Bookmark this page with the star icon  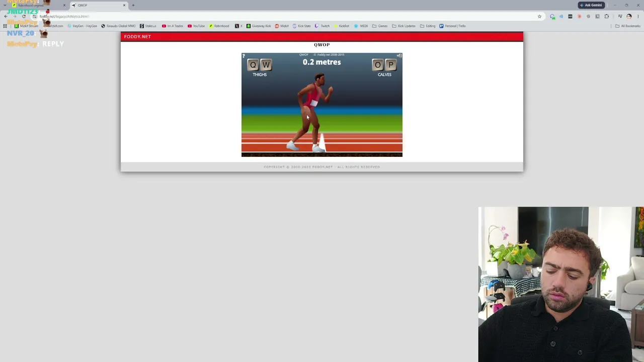click(539, 17)
